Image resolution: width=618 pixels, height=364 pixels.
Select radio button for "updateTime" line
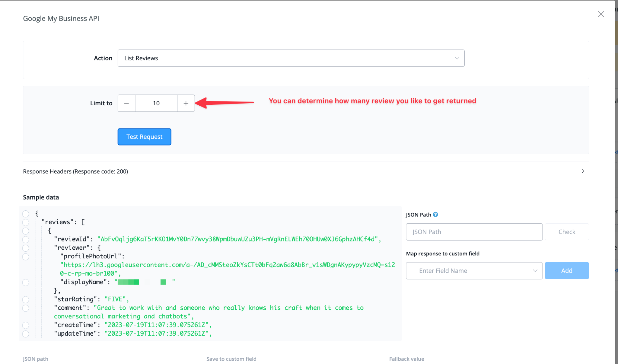coord(26,334)
